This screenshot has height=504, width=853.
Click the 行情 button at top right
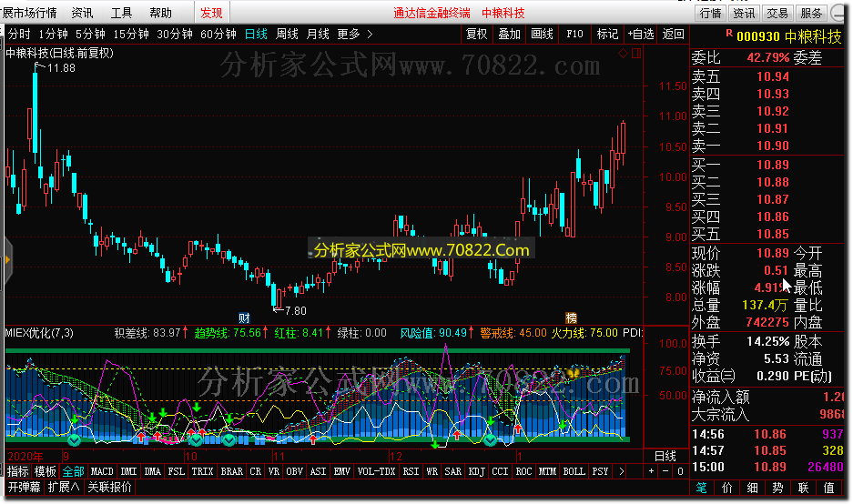click(710, 13)
